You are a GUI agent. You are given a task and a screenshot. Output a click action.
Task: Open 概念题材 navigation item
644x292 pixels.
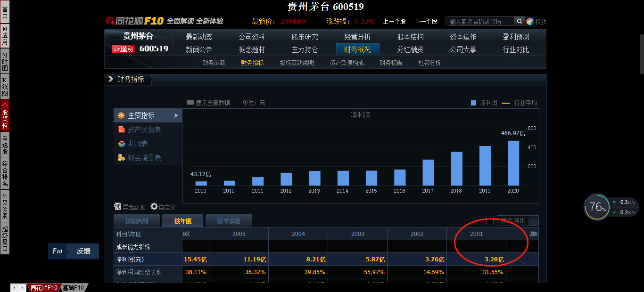[252, 49]
